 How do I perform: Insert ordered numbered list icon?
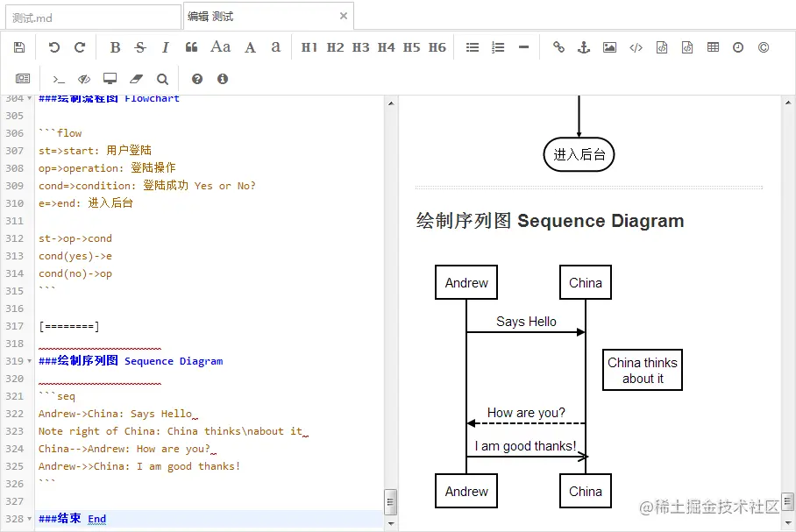click(498, 47)
